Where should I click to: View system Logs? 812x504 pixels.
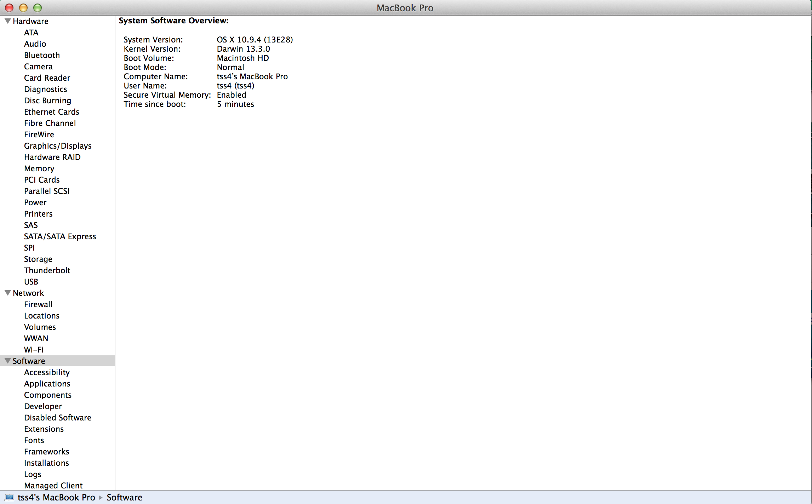pos(32,474)
